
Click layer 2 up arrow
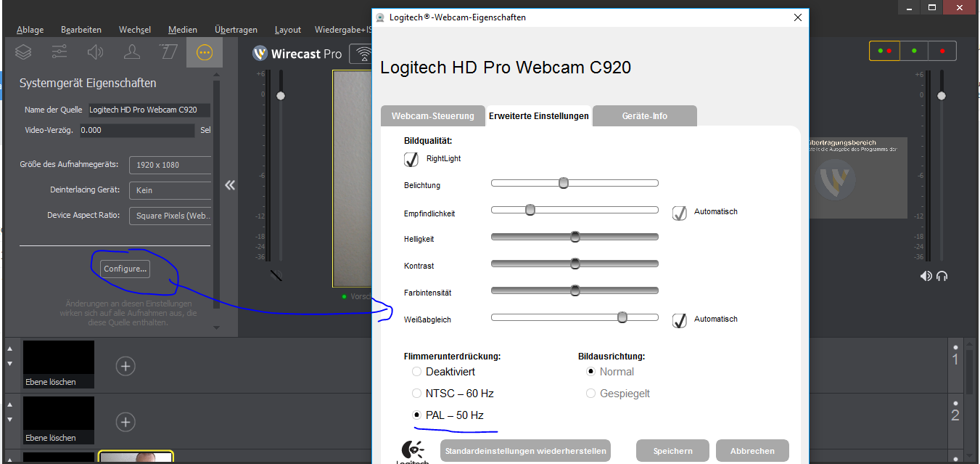[x=9, y=404]
